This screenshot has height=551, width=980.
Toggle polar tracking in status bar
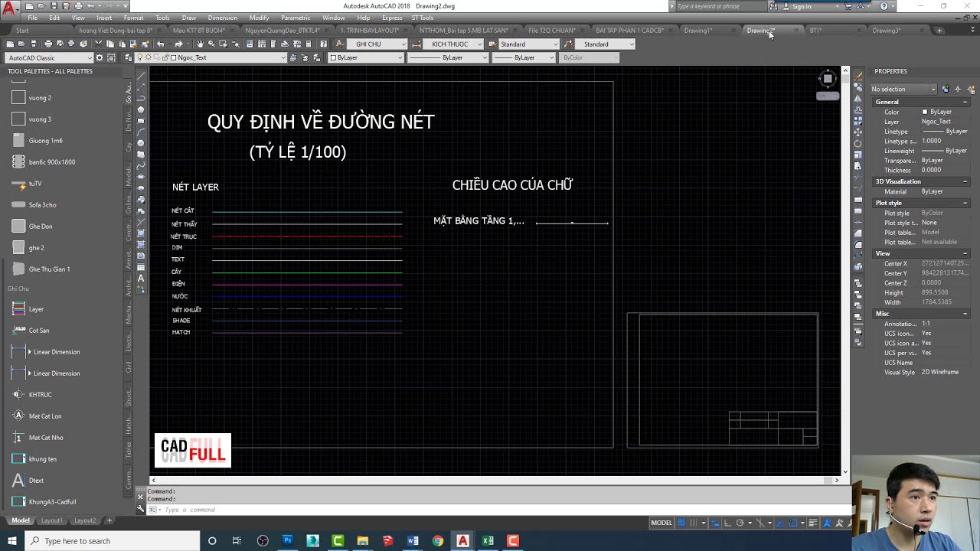click(740, 523)
